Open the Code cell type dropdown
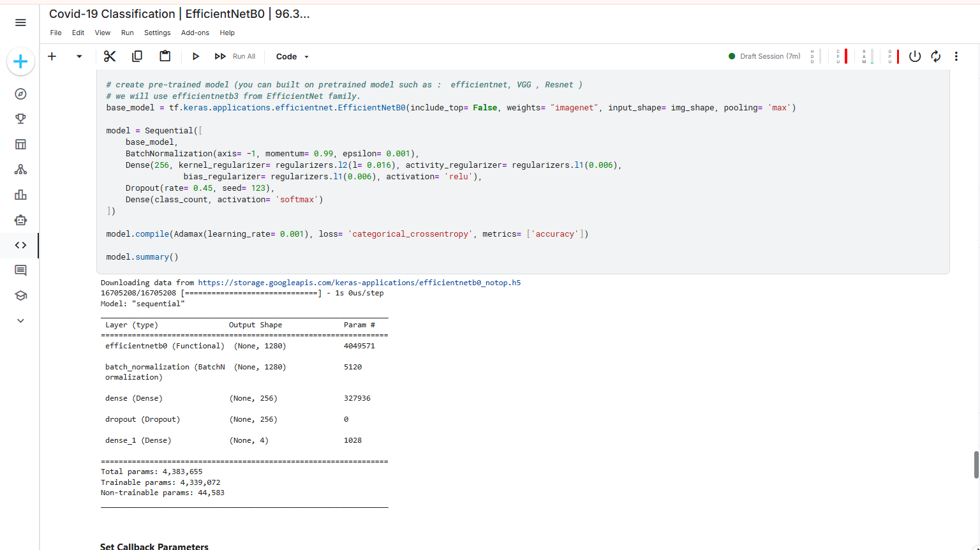The height and width of the screenshot is (550, 980). 290,56
